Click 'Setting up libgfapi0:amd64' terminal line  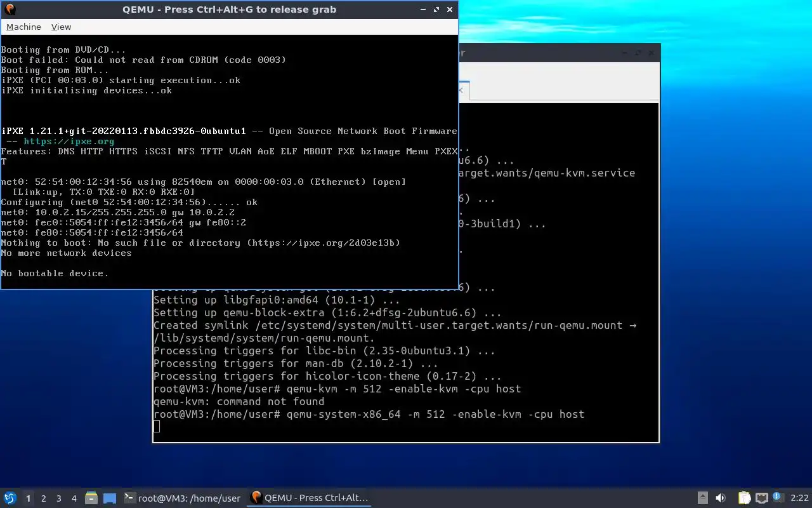[x=277, y=300]
